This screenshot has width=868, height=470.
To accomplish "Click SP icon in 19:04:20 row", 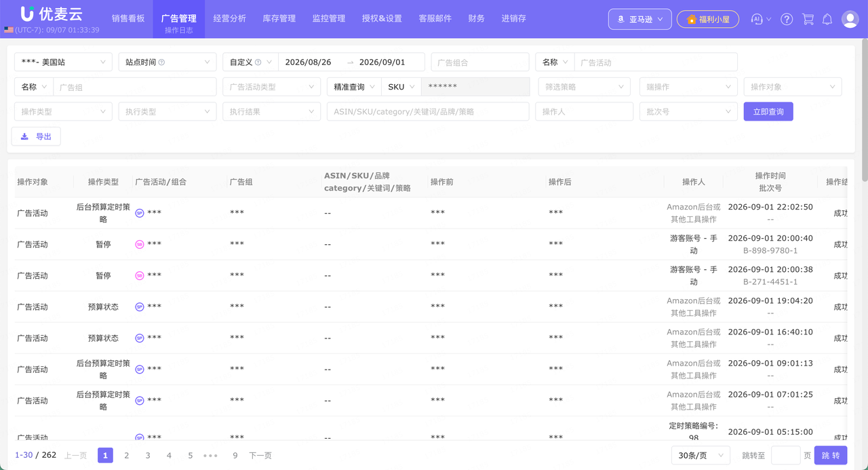I will coord(140,307).
